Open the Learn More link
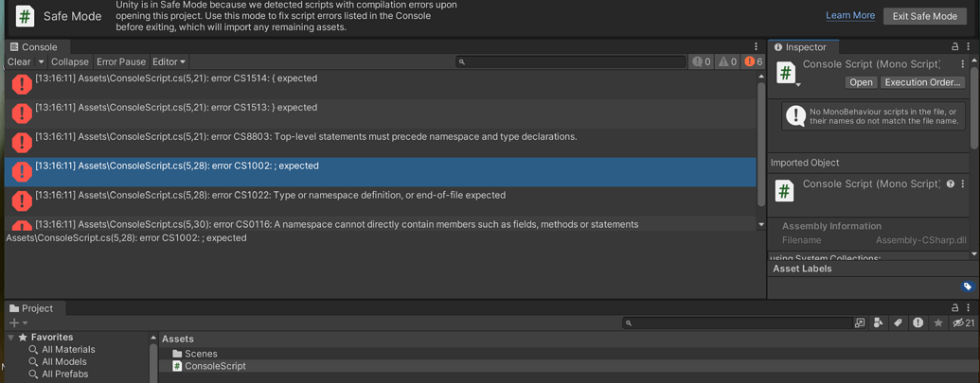Screen dimensions: 980x383 (x=850, y=15)
